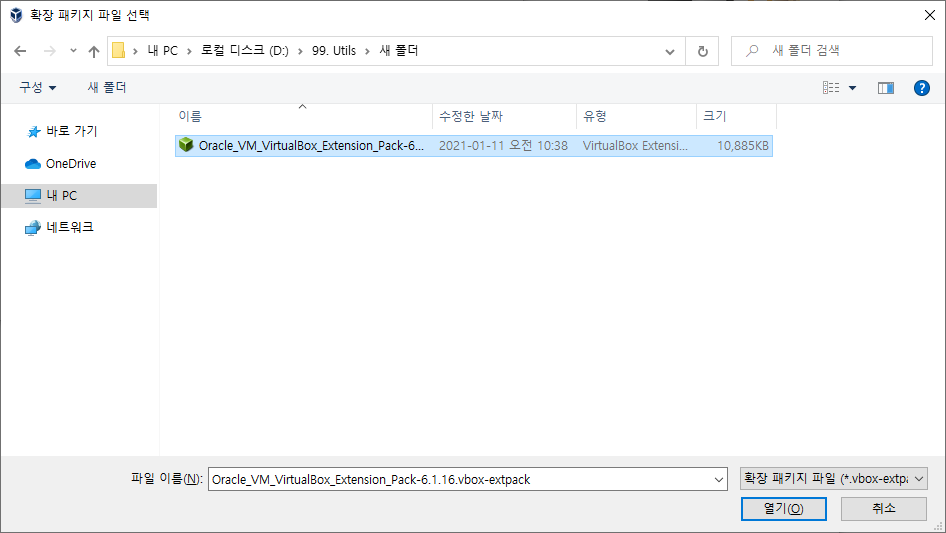The width and height of the screenshot is (946, 533).
Task: Click the forward navigation arrow
Action: (x=49, y=51)
